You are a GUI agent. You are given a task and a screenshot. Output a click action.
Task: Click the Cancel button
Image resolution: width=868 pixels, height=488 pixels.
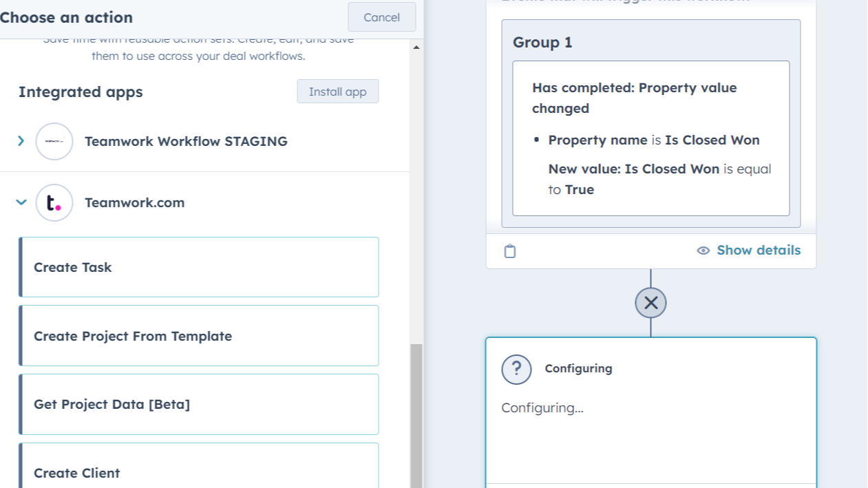pyautogui.click(x=381, y=17)
